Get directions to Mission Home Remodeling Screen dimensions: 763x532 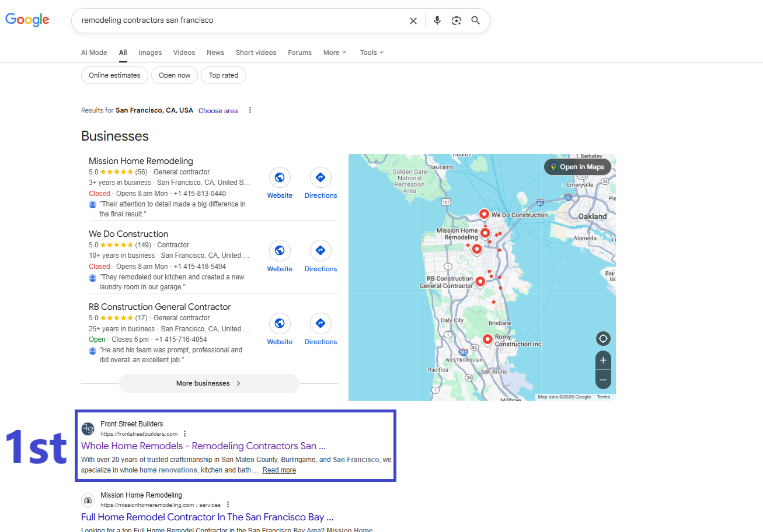[x=320, y=177]
